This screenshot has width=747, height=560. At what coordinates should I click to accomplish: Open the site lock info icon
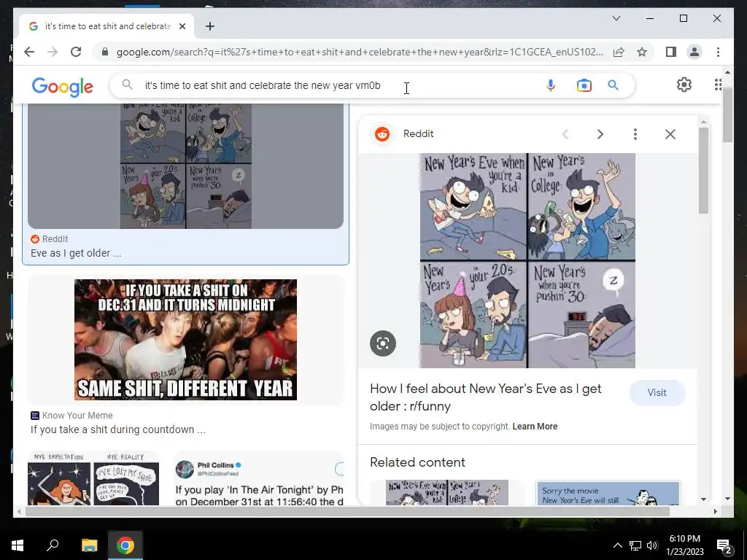105,52
